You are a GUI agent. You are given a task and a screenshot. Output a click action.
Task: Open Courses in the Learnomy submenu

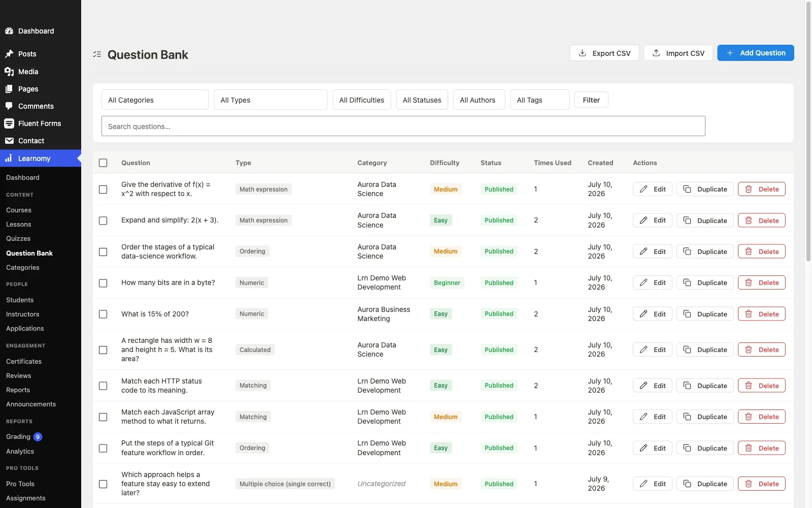[19, 210]
